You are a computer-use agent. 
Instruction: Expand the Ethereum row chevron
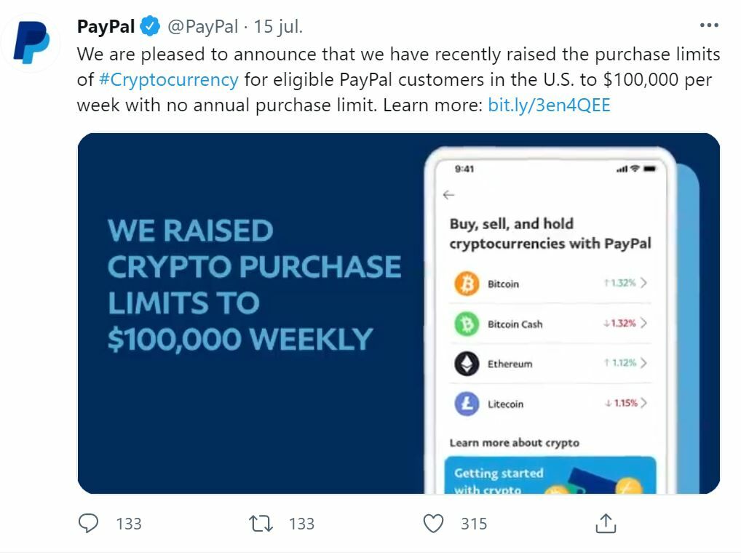pos(643,363)
